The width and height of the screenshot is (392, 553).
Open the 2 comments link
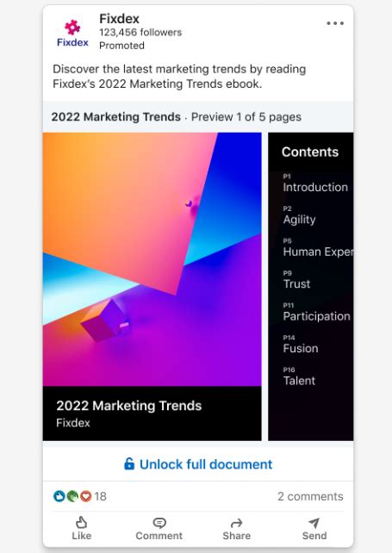point(310,496)
